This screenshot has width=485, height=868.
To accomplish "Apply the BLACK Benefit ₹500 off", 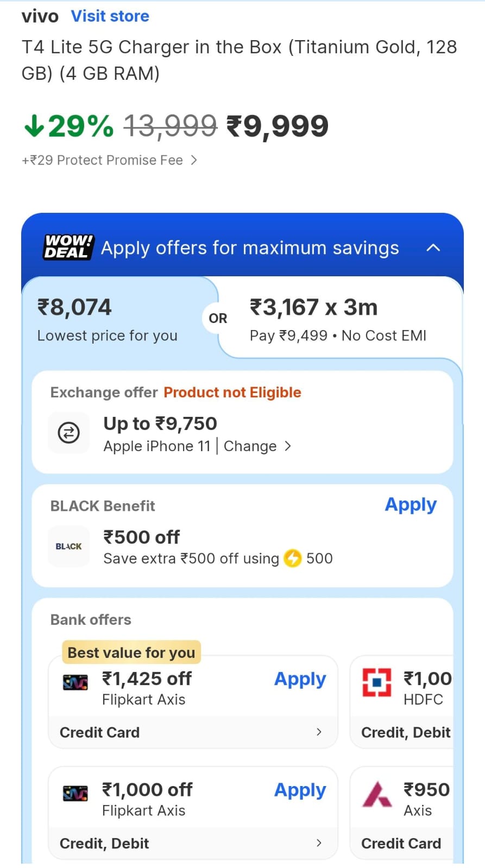I will 411,505.
